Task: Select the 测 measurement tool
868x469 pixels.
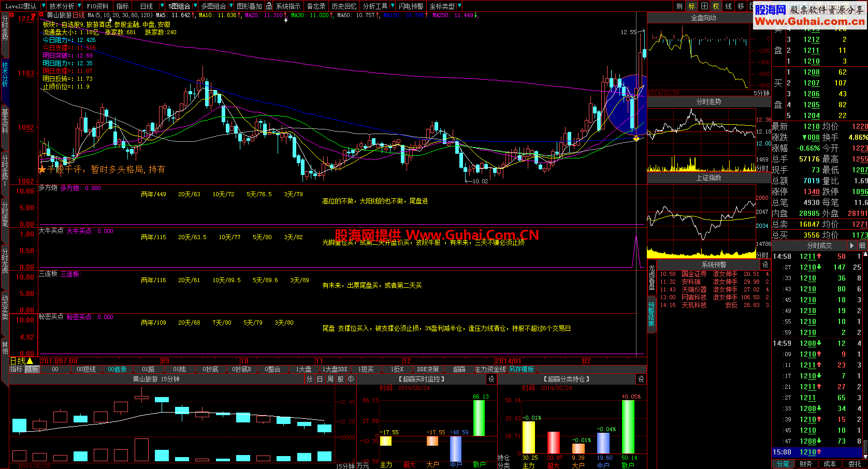Action: 679,6
